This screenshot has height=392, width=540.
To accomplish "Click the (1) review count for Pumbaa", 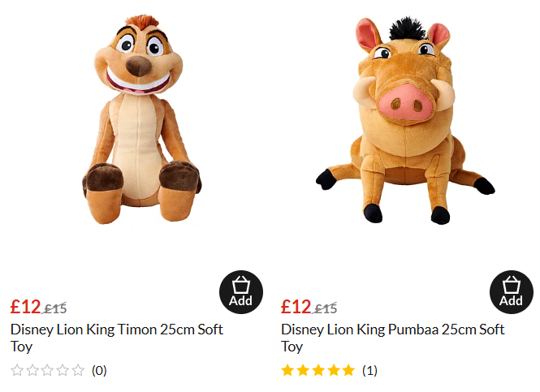I will pos(369,371).
